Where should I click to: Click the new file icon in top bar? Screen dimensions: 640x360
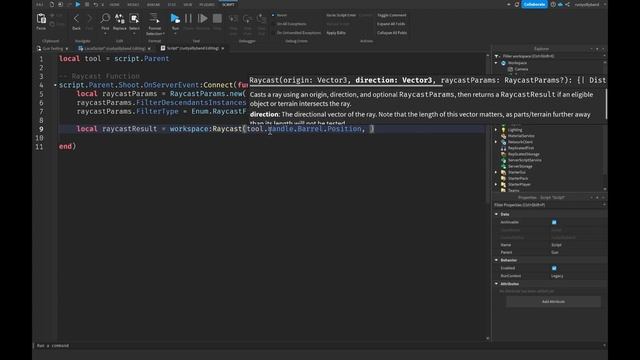tap(52, 4)
